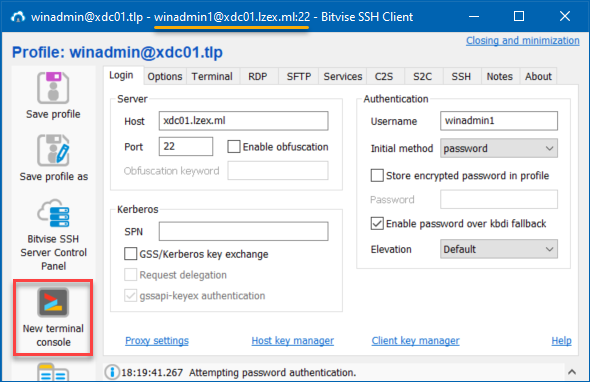This screenshot has height=382, width=590.
Task: Click the Port input field
Action: [186, 146]
